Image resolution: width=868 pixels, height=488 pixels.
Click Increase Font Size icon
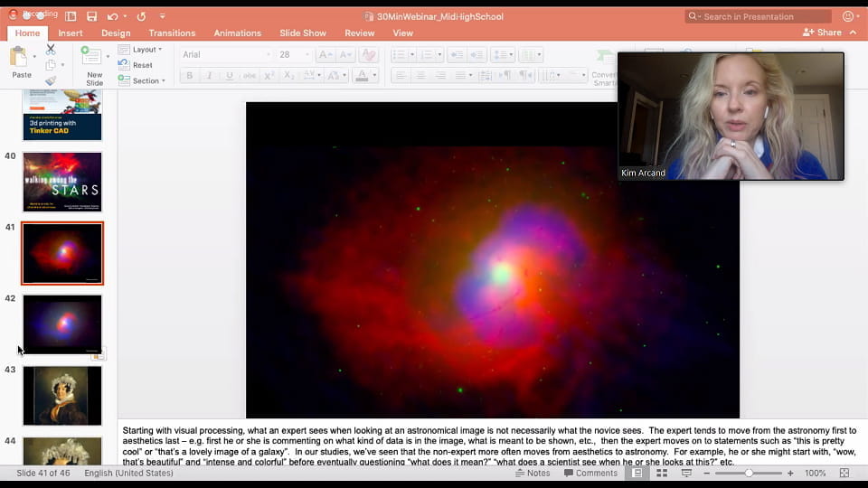[x=325, y=54]
